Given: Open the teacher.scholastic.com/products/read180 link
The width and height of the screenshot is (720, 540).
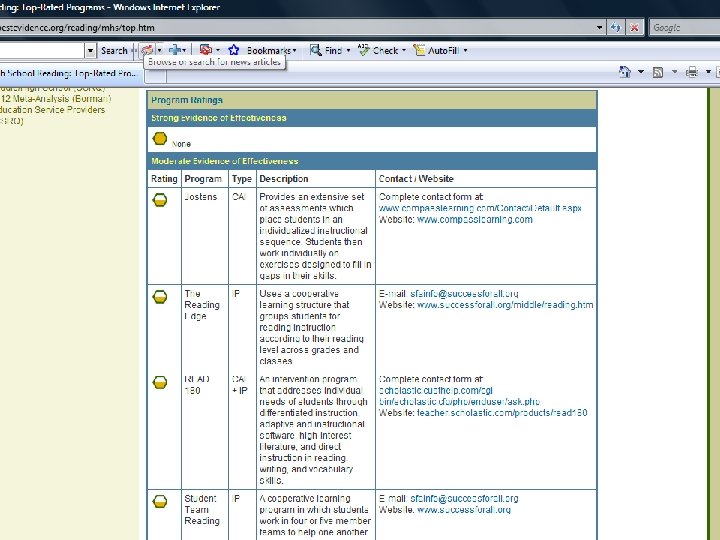Looking at the screenshot, I should [502, 413].
